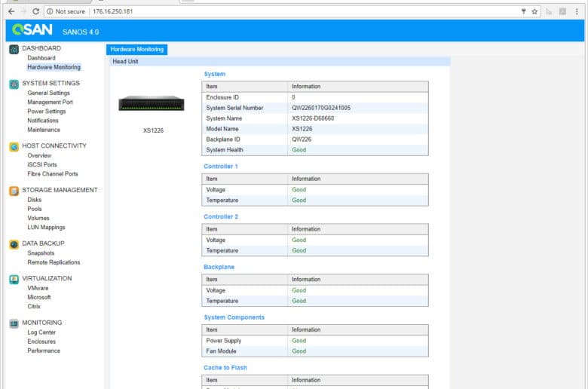Click system name XS1226-D60660
Viewport: 588px width, 389px height.
pyautogui.click(x=313, y=118)
